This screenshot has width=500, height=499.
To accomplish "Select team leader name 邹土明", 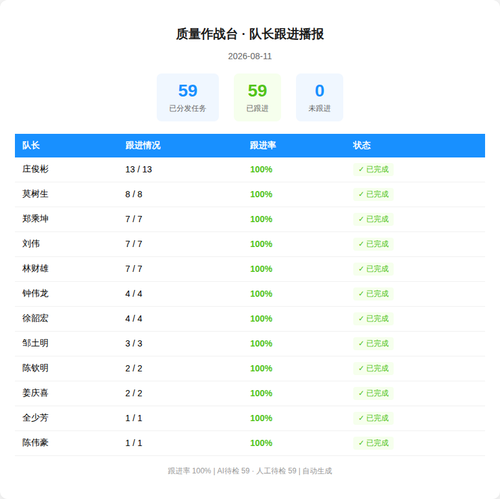I will [x=35, y=343].
